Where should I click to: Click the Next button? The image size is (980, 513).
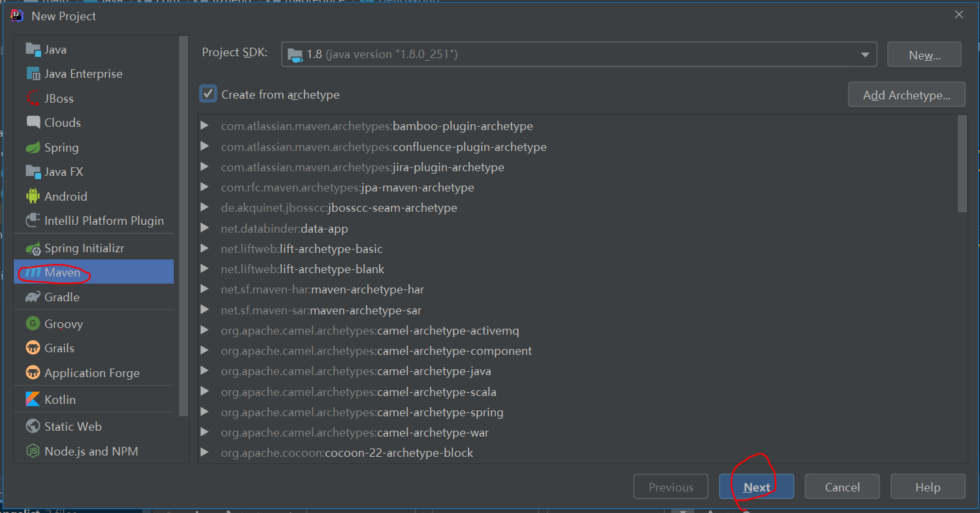click(x=757, y=487)
